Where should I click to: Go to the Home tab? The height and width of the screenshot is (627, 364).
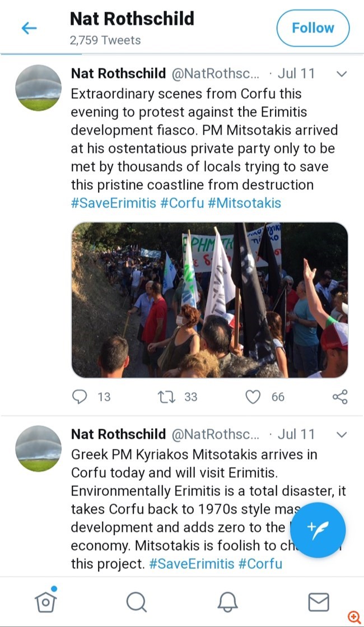(45, 602)
